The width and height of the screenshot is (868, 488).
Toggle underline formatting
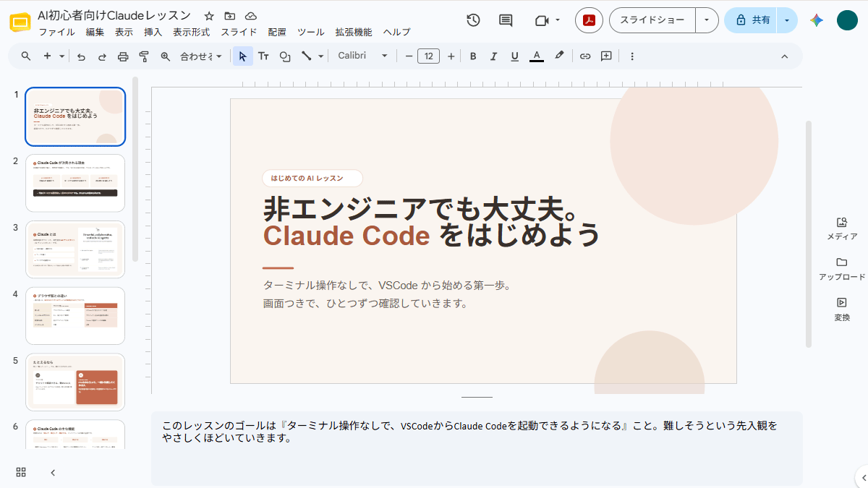point(515,56)
